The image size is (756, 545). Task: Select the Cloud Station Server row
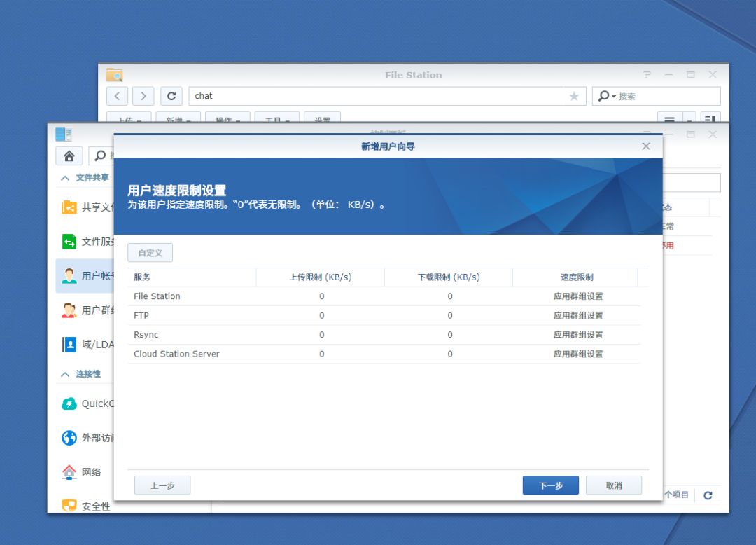point(384,354)
